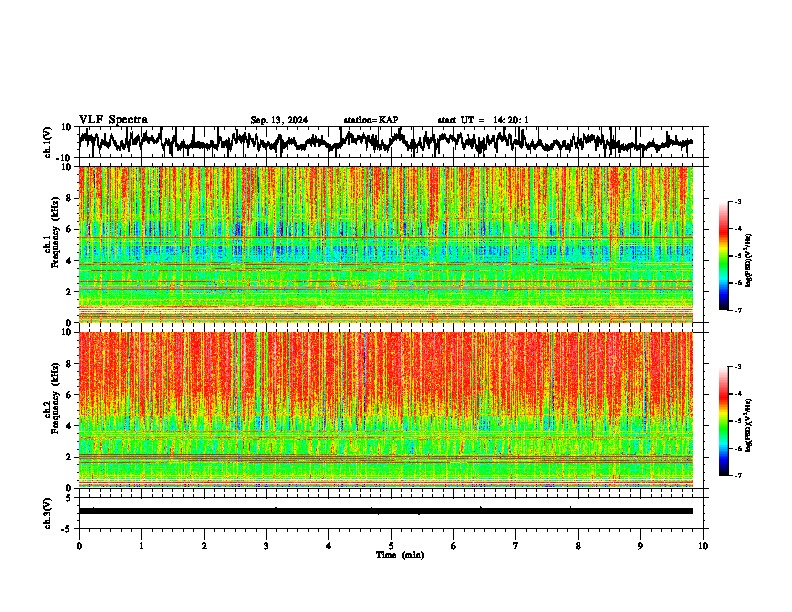This screenshot has width=792, height=612.
Task: Click the ch.3(V) black trace band
Action: (386, 511)
